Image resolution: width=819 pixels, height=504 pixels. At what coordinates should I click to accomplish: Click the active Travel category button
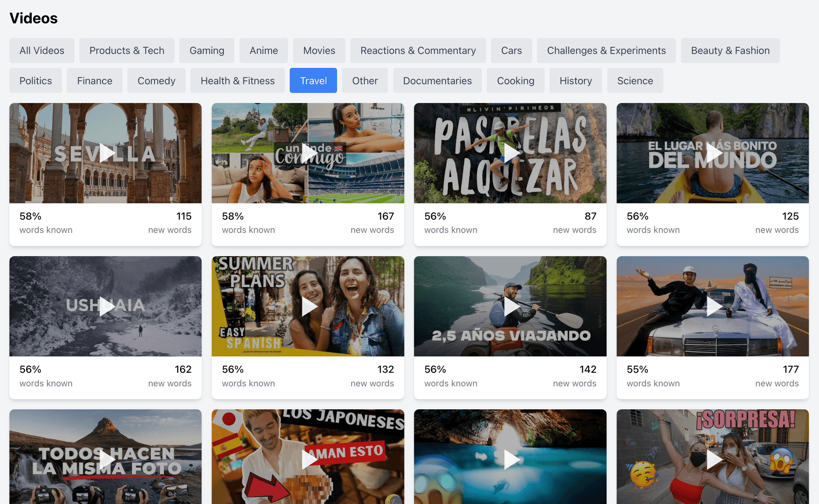click(313, 81)
